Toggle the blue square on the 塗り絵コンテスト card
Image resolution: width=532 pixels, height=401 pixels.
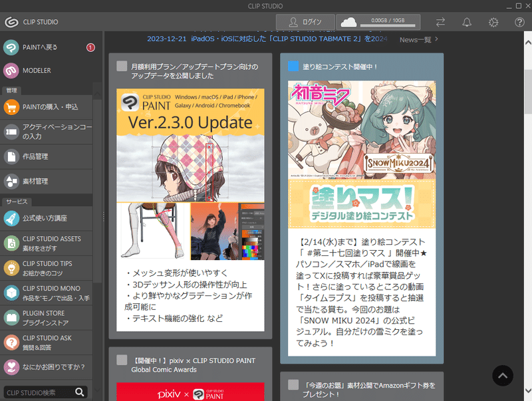pos(293,66)
